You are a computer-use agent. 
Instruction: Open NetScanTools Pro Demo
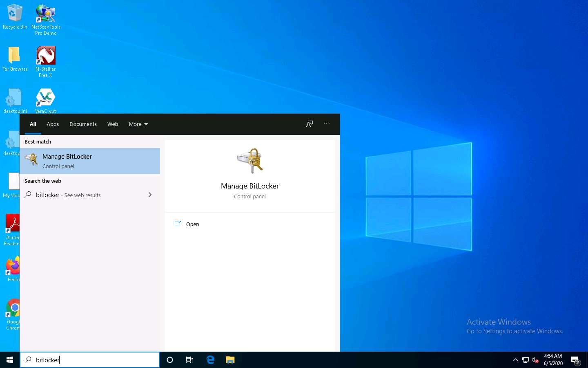(x=45, y=13)
